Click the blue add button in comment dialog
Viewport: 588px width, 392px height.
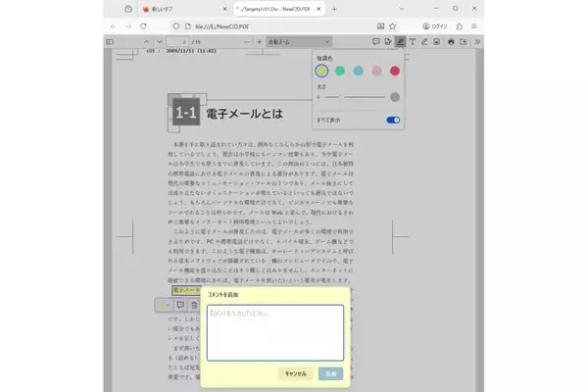(331, 373)
